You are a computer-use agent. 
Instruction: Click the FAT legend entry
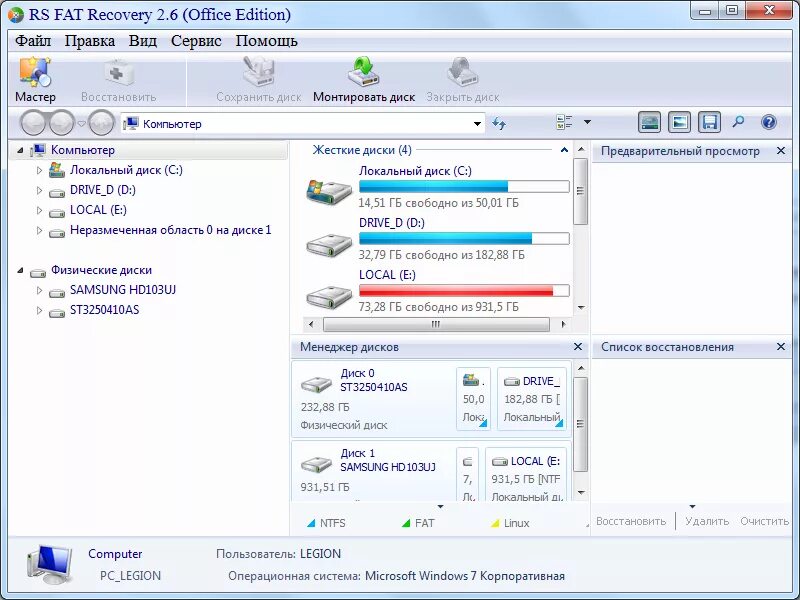tap(418, 523)
